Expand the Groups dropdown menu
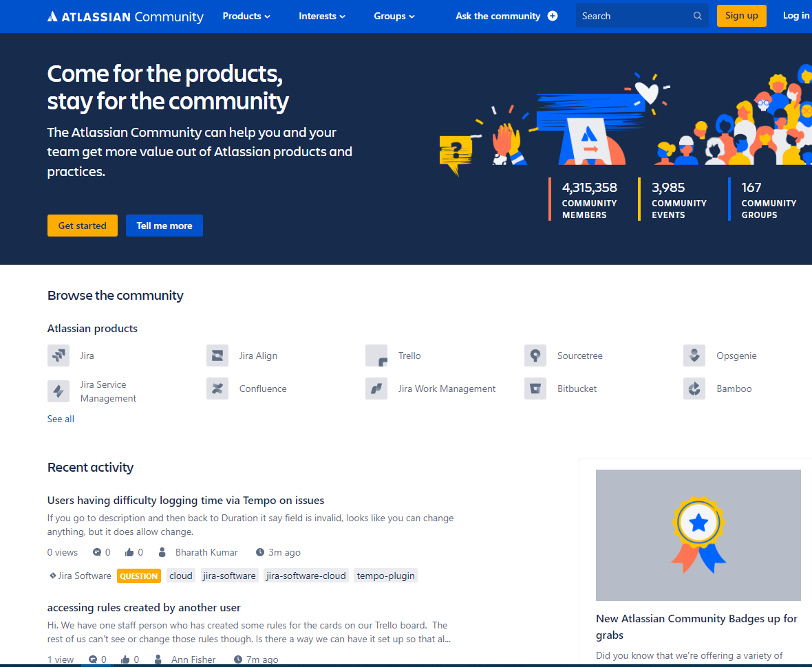Image resolution: width=812 pixels, height=667 pixels. 394,16
